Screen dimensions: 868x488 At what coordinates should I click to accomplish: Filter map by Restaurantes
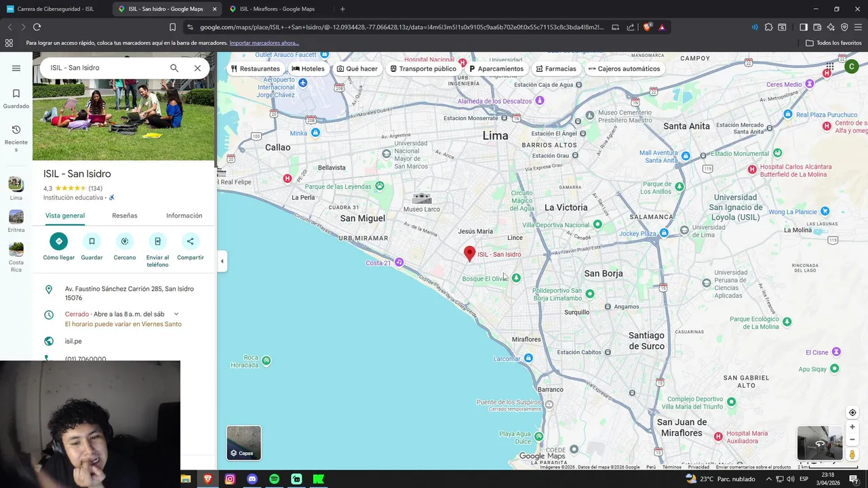point(255,68)
